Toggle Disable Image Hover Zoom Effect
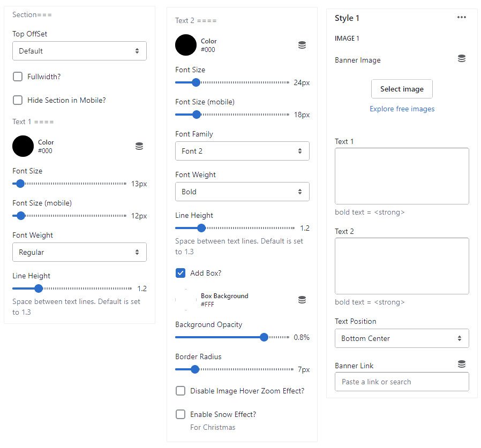This screenshot has height=448, width=481. click(181, 391)
